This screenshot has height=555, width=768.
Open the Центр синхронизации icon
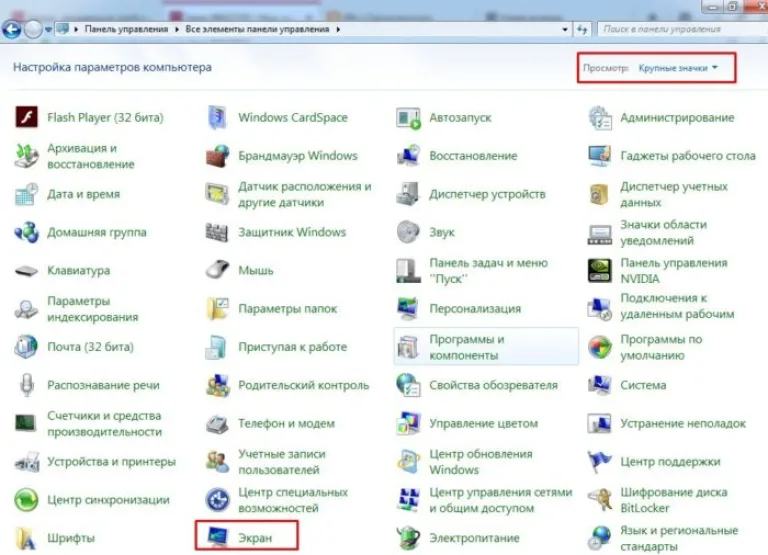coord(26,500)
